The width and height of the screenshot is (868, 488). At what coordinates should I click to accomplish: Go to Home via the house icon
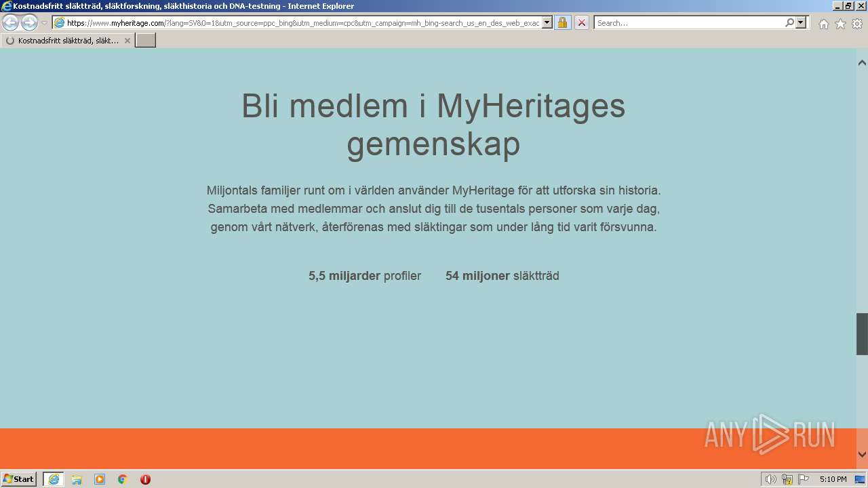tap(823, 24)
